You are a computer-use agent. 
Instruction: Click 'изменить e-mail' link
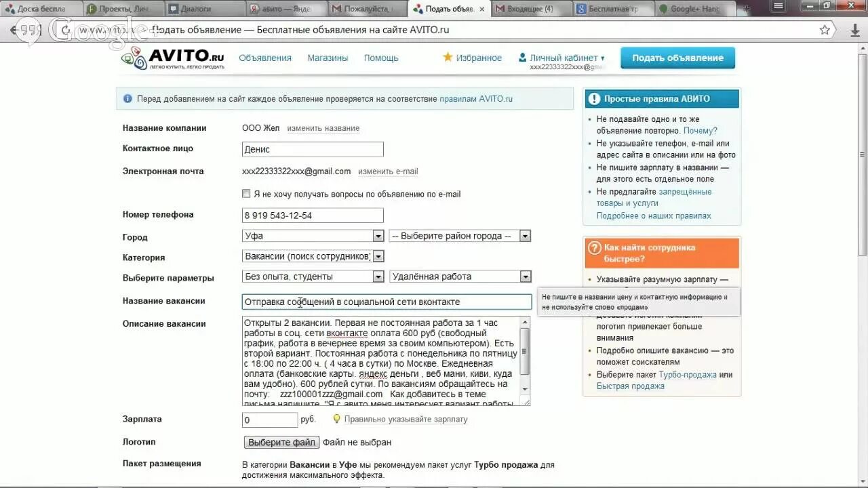pyautogui.click(x=388, y=171)
